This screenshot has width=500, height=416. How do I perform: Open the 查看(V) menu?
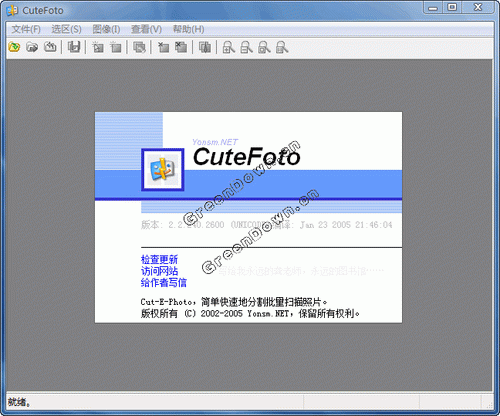(146, 29)
